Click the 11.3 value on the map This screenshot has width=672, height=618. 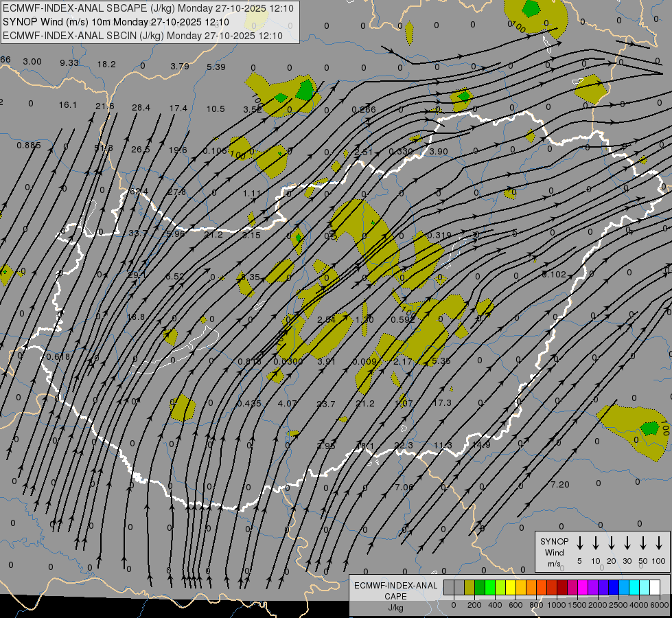point(443,446)
